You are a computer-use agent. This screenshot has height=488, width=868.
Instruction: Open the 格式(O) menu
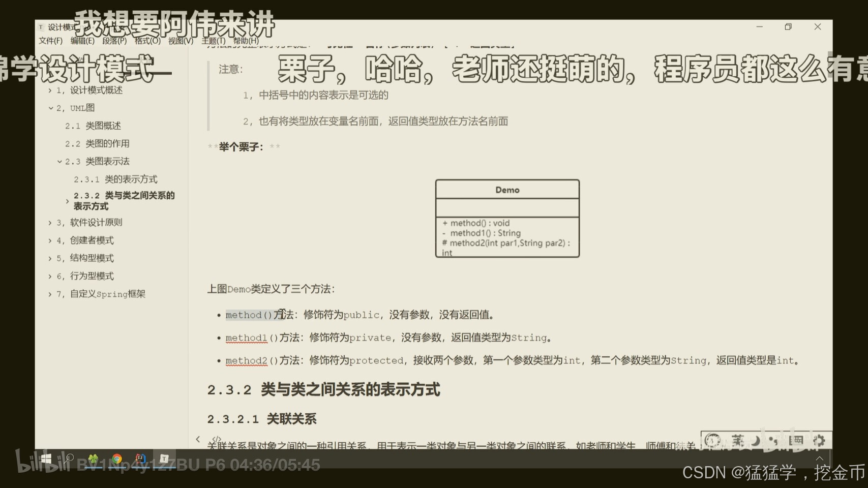pos(147,41)
